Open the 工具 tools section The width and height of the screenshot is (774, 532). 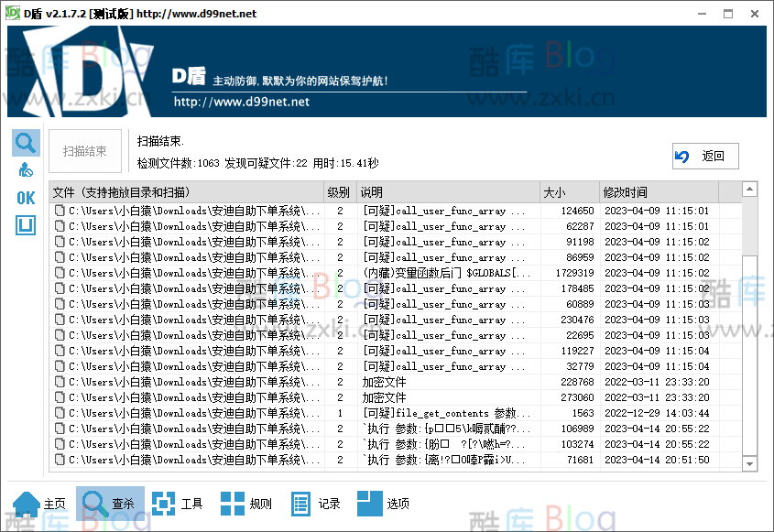pyautogui.click(x=178, y=504)
